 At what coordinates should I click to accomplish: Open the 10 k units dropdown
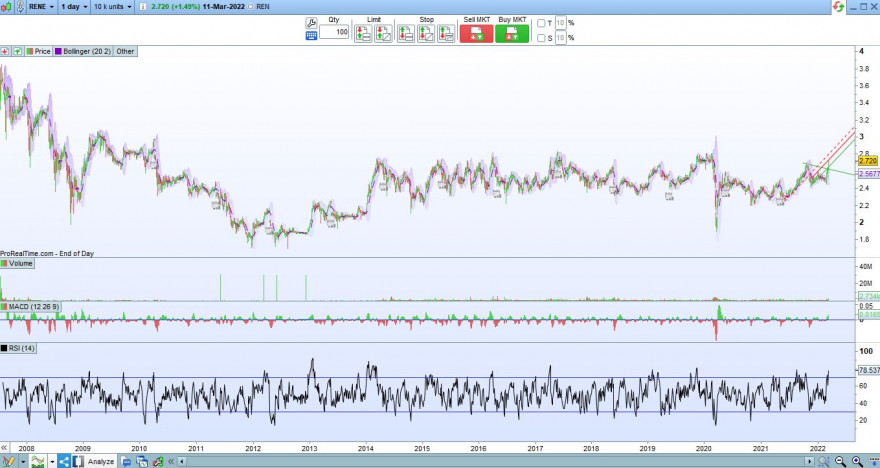113,7
